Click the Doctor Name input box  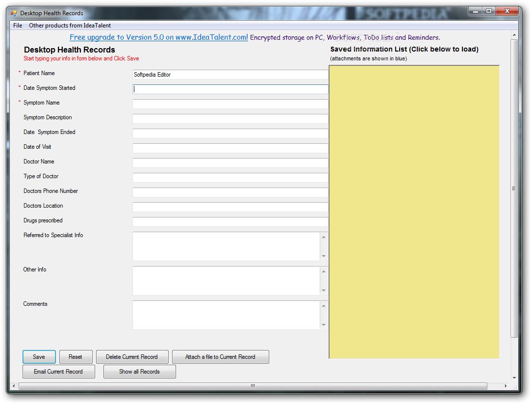(x=230, y=163)
